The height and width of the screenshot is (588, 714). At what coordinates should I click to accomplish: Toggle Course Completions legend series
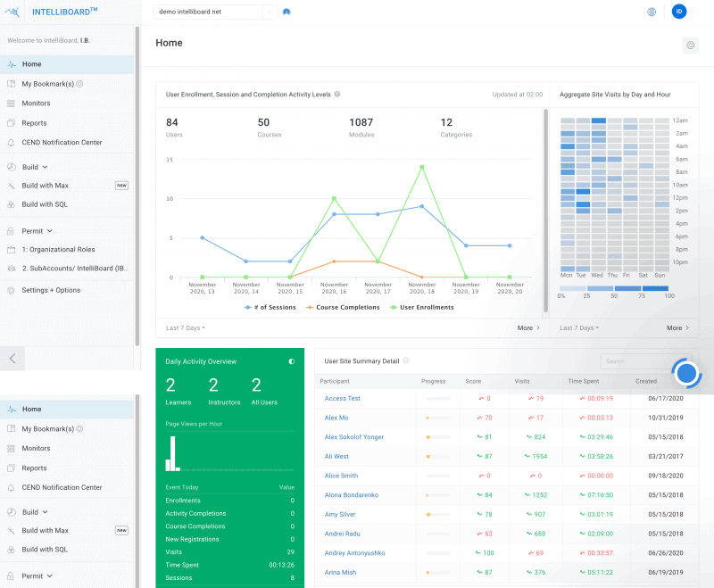[x=343, y=307]
